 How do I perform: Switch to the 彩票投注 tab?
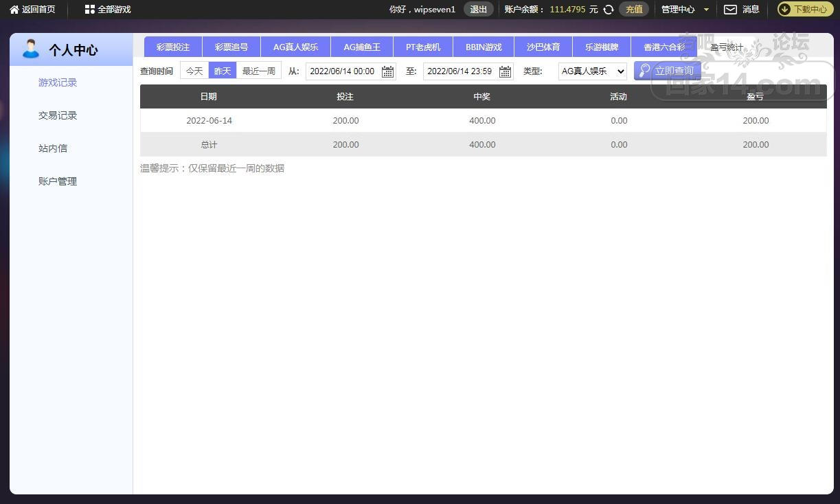pos(173,47)
